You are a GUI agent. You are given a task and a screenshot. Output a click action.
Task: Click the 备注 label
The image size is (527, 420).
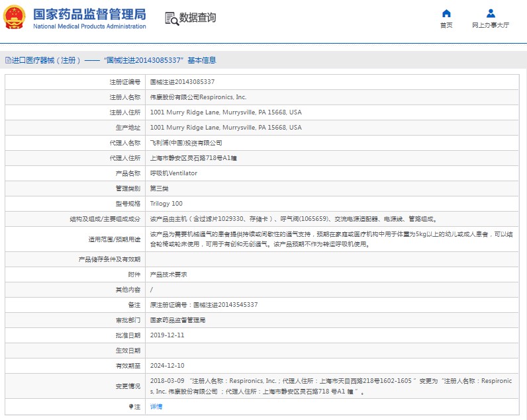point(134,305)
